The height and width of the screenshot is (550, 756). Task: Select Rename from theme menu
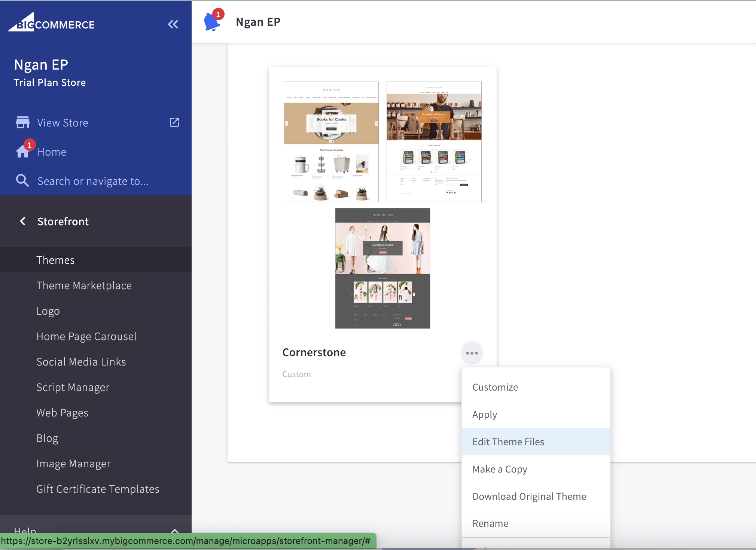[x=490, y=523]
